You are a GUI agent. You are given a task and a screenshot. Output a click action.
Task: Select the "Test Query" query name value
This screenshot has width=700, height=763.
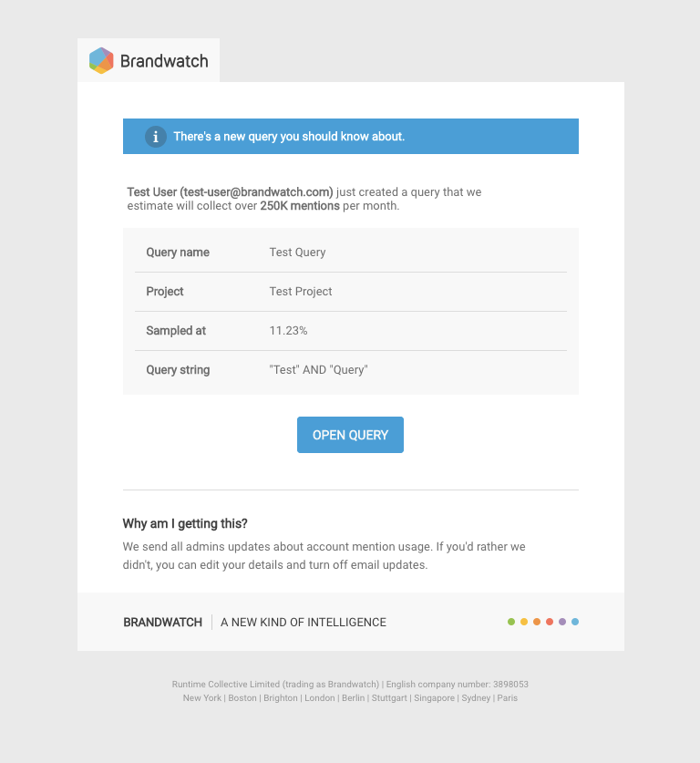coord(297,253)
